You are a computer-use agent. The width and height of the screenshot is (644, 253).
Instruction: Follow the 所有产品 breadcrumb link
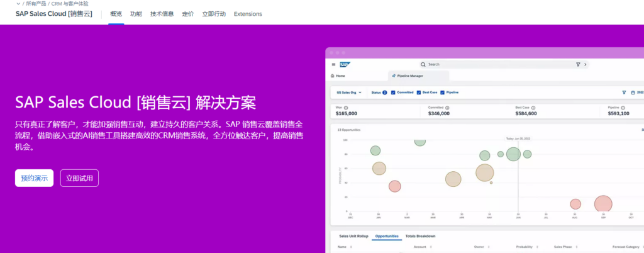pos(36,4)
